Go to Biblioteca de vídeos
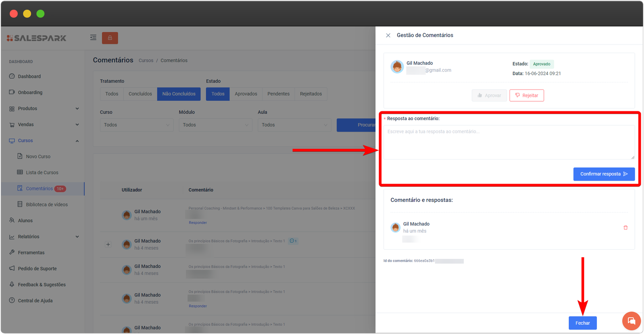The image size is (644, 334). [47, 205]
